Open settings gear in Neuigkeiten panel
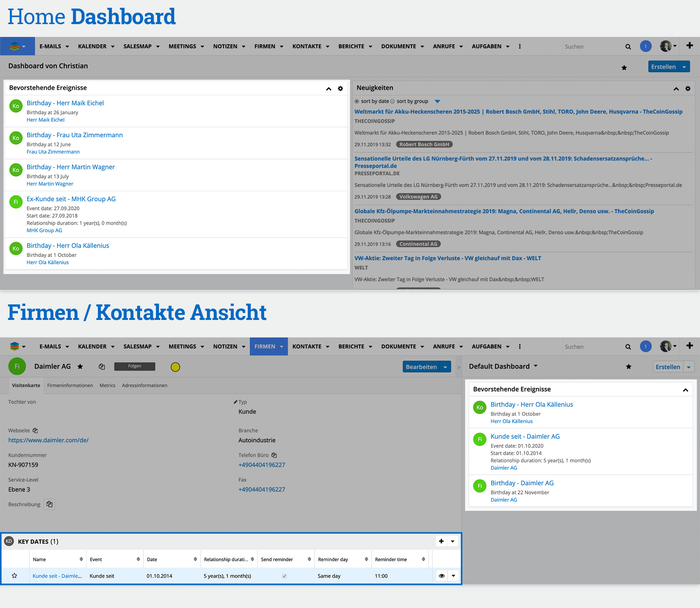The width and height of the screenshot is (700, 608). click(x=688, y=89)
